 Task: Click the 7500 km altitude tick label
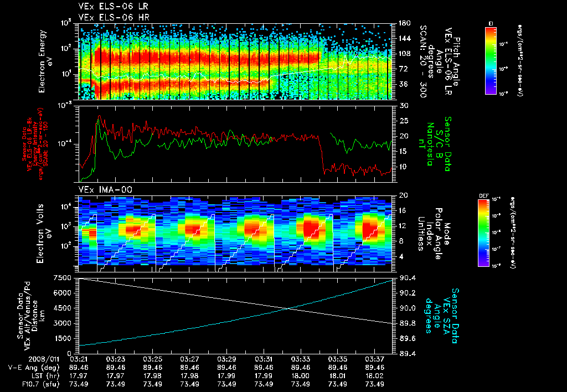[x=62, y=278]
